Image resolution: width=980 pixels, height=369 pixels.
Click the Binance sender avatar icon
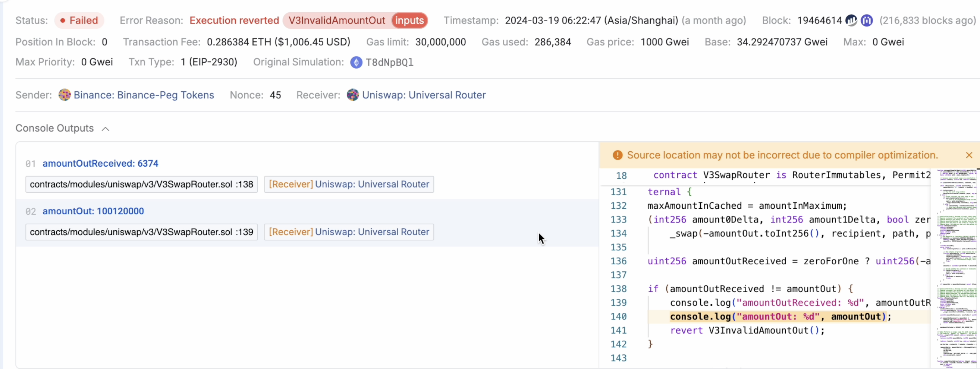[64, 95]
